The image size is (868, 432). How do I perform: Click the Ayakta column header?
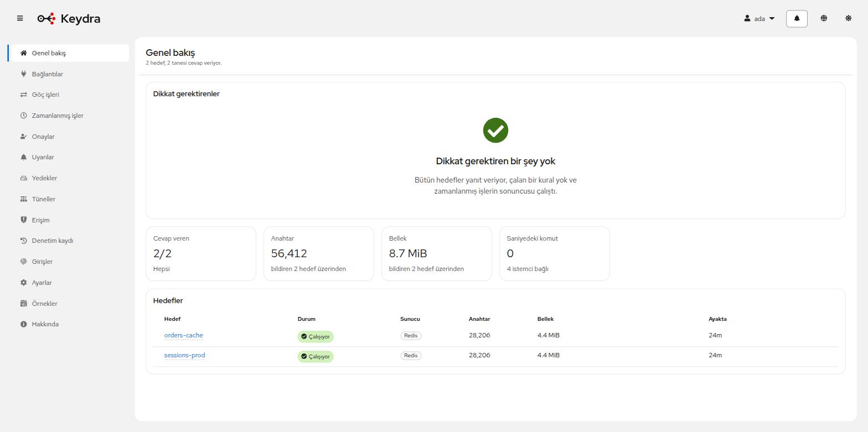tap(717, 319)
